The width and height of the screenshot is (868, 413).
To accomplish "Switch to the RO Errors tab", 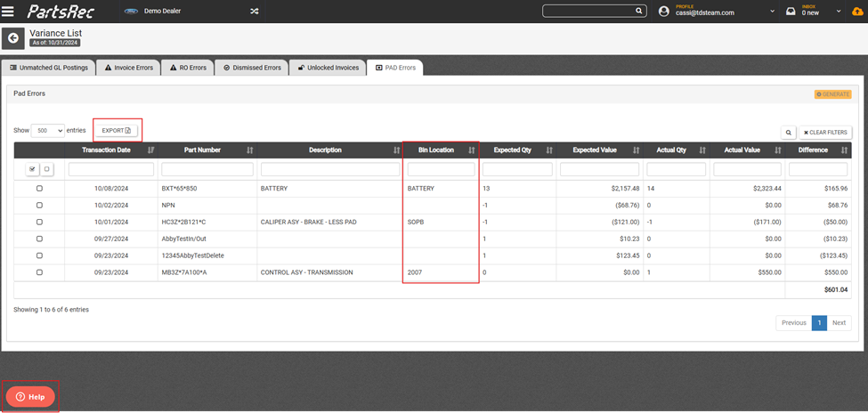I will point(188,68).
